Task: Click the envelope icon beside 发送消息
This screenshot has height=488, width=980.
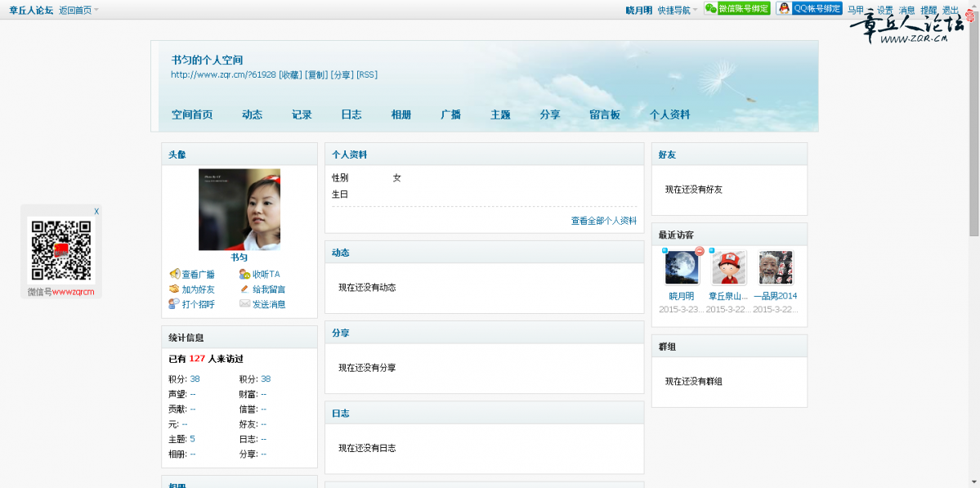Action: [244, 304]
